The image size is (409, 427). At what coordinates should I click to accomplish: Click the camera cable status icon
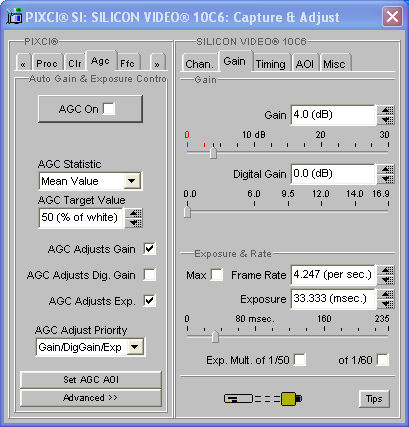point(263,399)
